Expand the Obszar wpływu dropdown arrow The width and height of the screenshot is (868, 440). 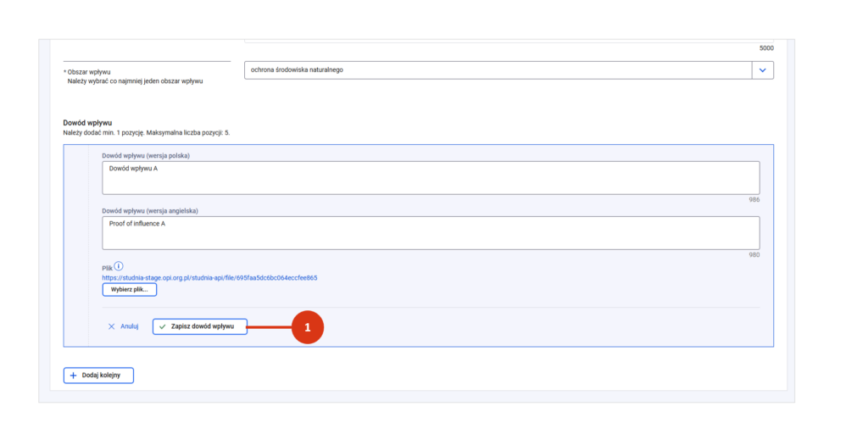click(x=763, y=70)
